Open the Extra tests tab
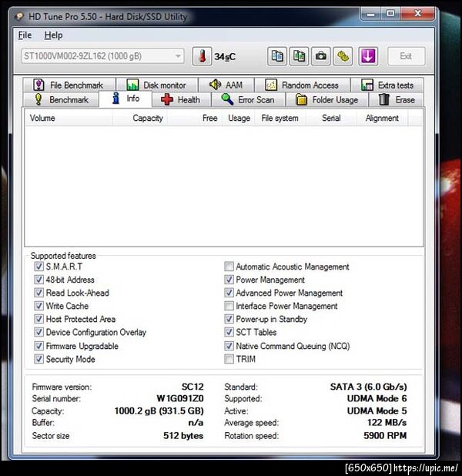Screen dimensions: 462x476 [x=387, y=85]
